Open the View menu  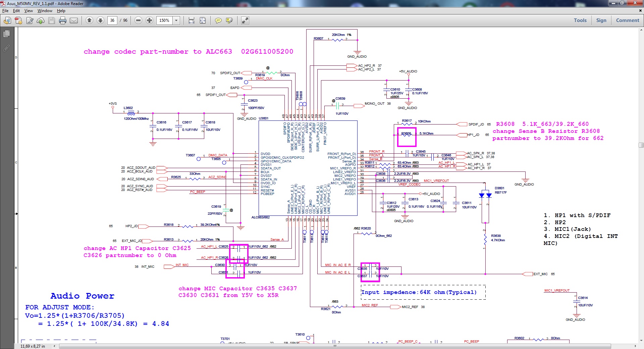click(x=29, y=11)
